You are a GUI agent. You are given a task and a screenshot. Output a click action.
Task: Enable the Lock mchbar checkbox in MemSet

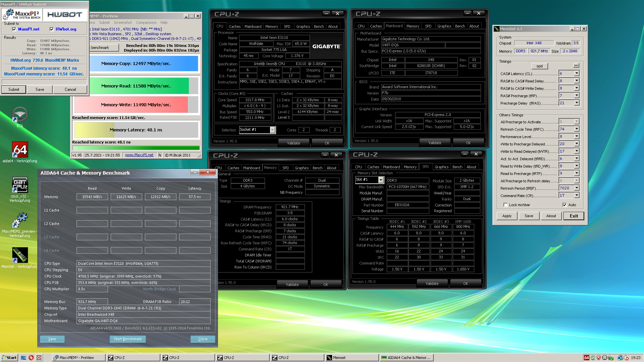505,205
